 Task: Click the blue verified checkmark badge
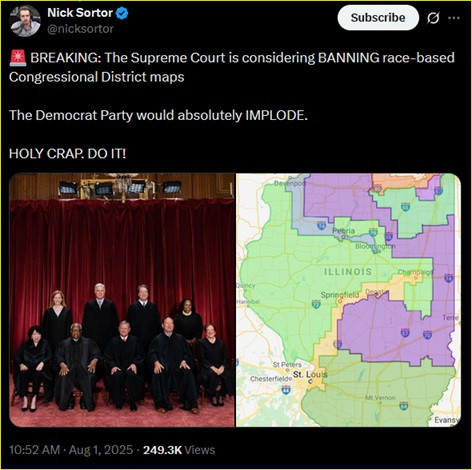(x=122, y=13)
